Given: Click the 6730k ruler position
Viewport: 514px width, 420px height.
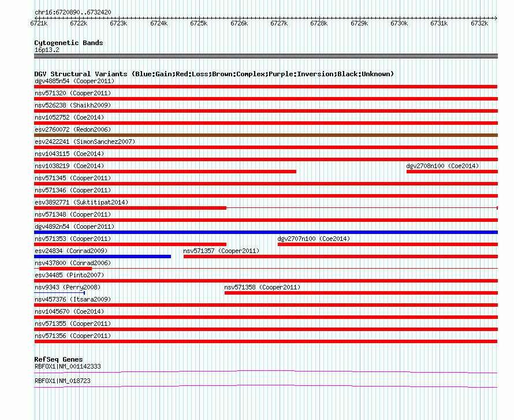Looking at the screenshot, I should click(x=399, y=23).
